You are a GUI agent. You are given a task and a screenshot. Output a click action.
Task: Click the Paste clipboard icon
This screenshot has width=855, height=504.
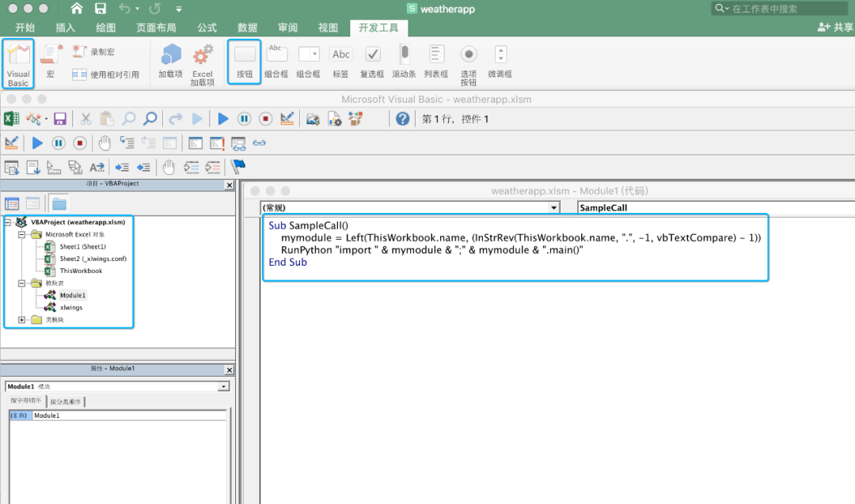107,119
